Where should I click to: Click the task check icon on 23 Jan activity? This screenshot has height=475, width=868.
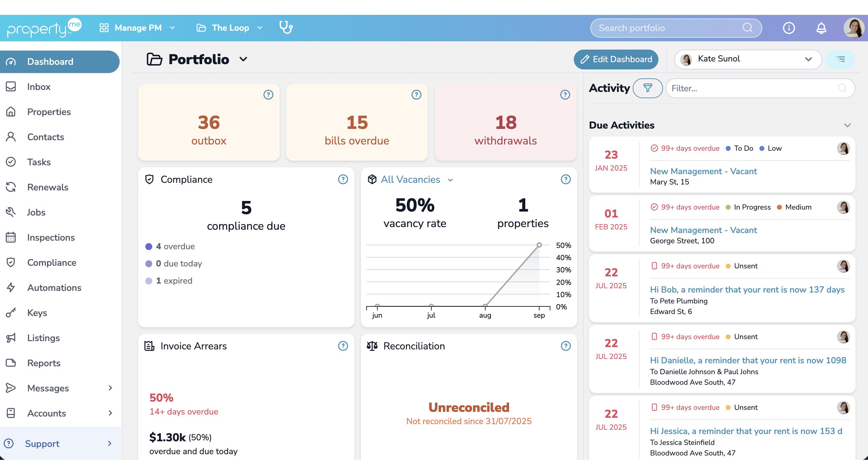(x=654, y=148)
